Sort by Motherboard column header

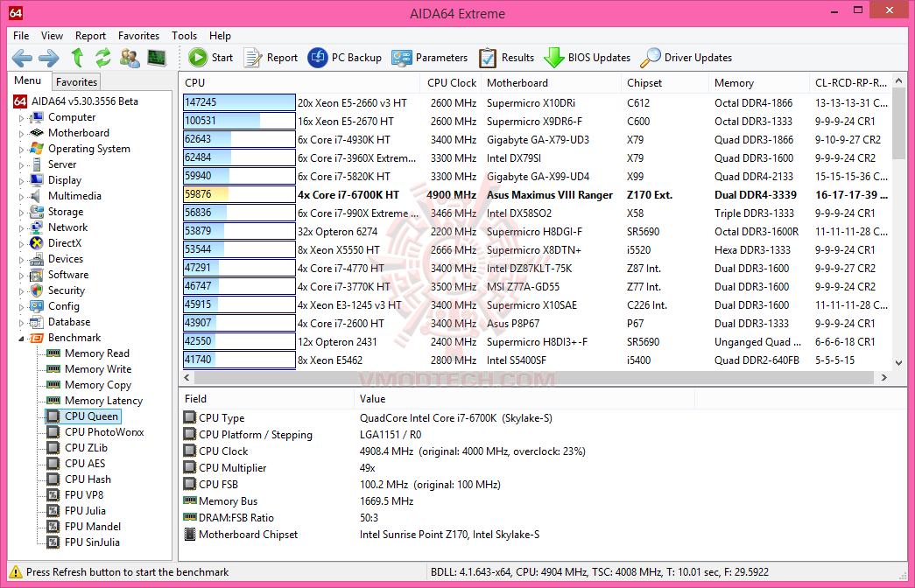coord(551,83)
